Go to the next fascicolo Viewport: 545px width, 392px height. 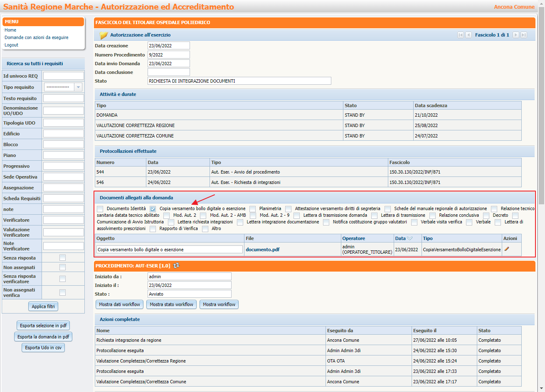coord(516,35)
